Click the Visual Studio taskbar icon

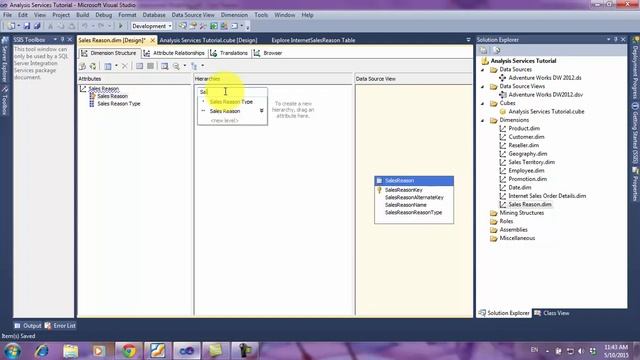click(x=187, y=351)
